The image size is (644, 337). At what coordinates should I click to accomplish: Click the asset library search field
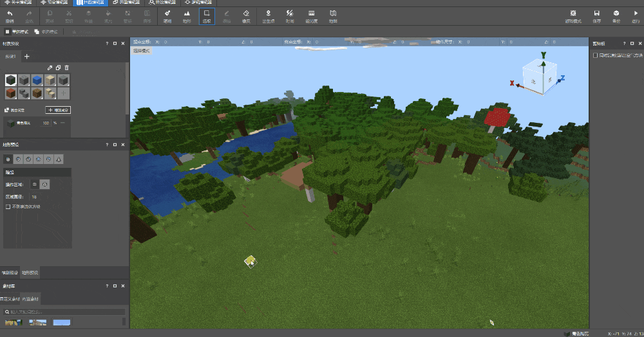point(64,311)
